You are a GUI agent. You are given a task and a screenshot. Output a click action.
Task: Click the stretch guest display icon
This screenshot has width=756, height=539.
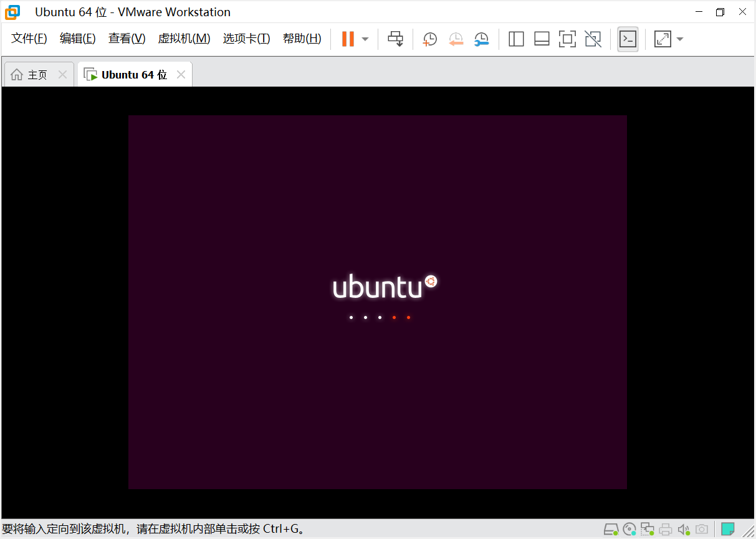[x=663, y=39]
